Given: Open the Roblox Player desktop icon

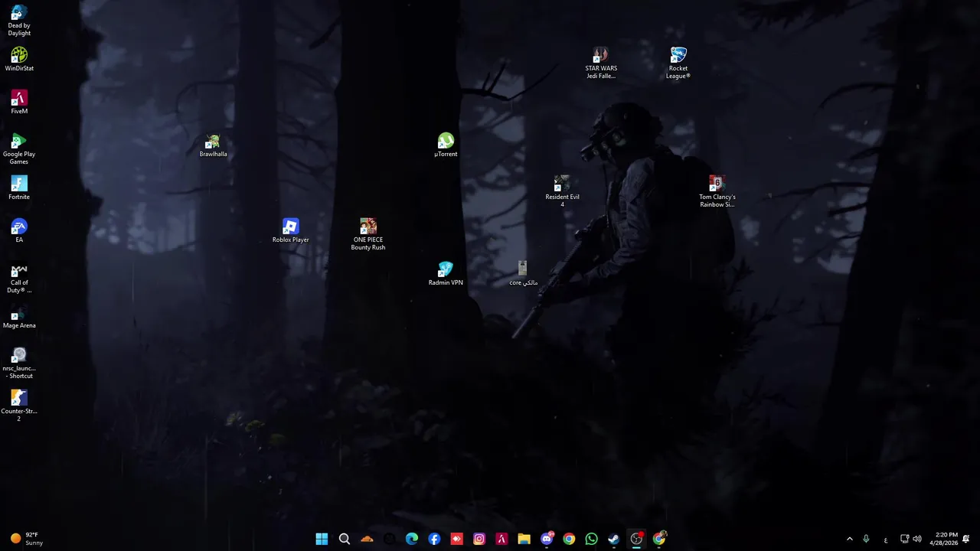Looking at the screenshot, I should (290, 231).
